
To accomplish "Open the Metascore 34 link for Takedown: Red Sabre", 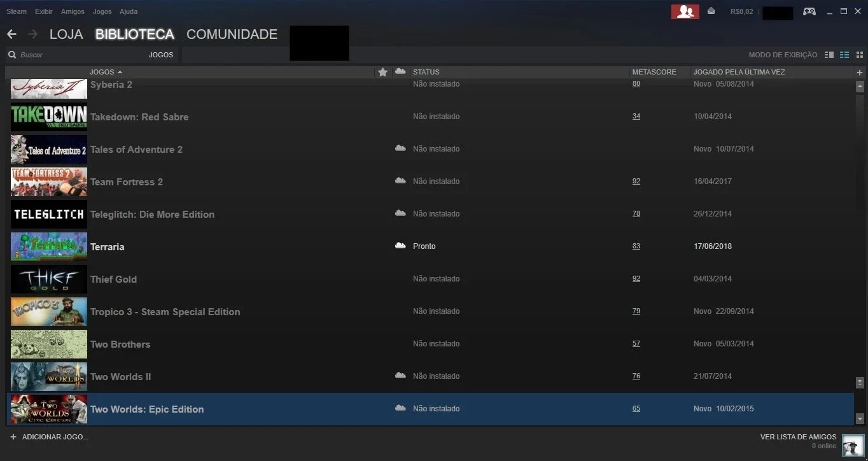I will (x=636, y=117).
